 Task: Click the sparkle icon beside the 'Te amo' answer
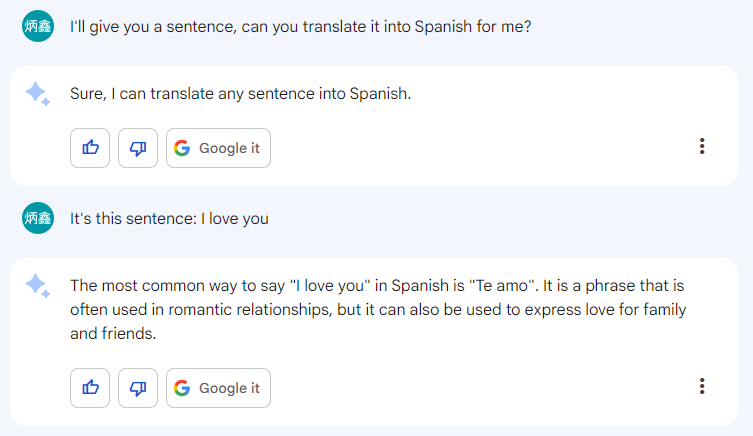[37, 286]
